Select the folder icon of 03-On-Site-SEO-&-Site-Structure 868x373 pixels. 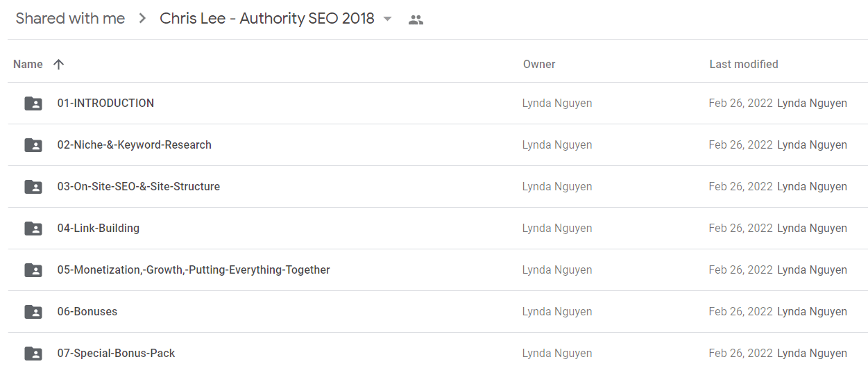pyautogui.click(x=33, y=187)
